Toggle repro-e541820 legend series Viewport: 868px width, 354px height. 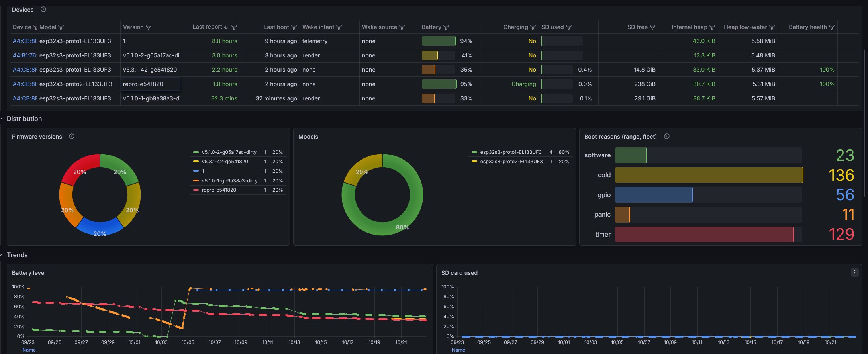point(219,190)
